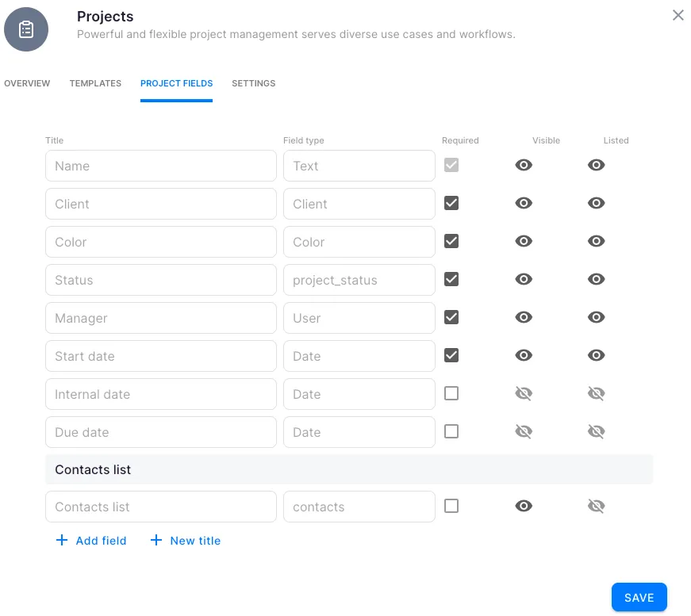Hide the Manager field via Visible eye

[524, 318]
